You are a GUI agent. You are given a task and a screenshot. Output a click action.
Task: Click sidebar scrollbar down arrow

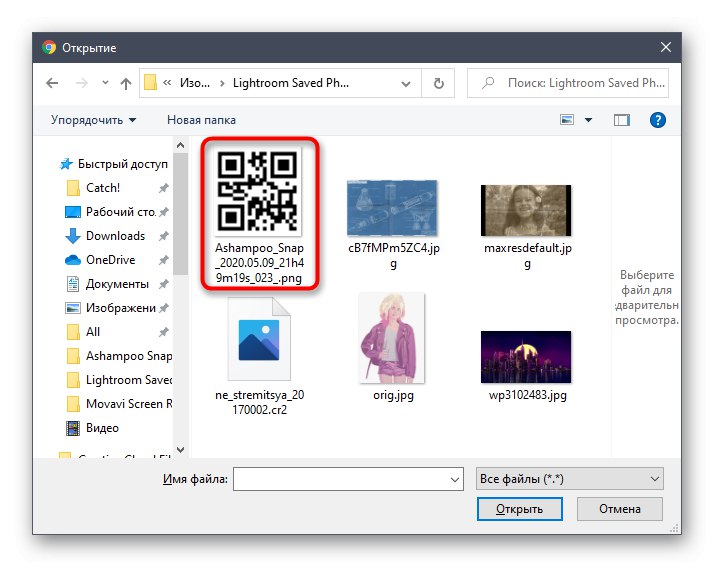tap(180, 450)
